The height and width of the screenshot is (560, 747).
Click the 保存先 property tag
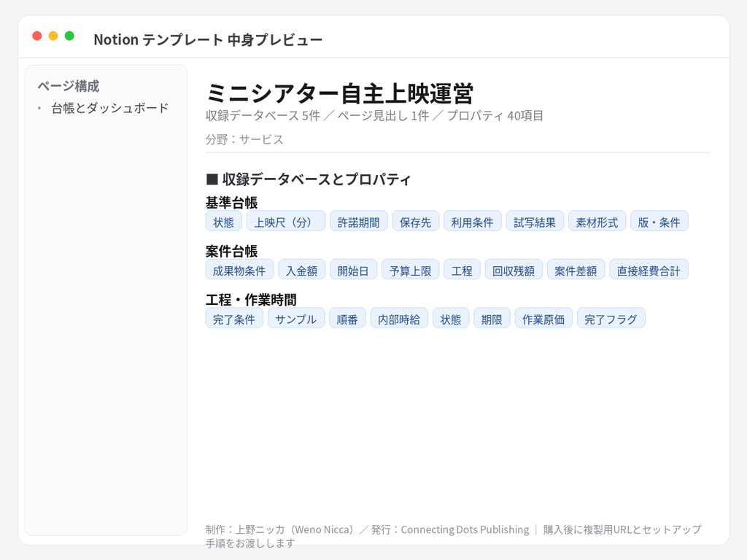(415, 222)
